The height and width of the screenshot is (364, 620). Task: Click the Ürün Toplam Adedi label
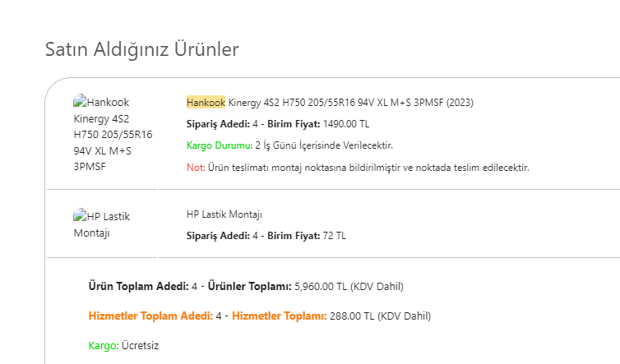click(139, 287)
